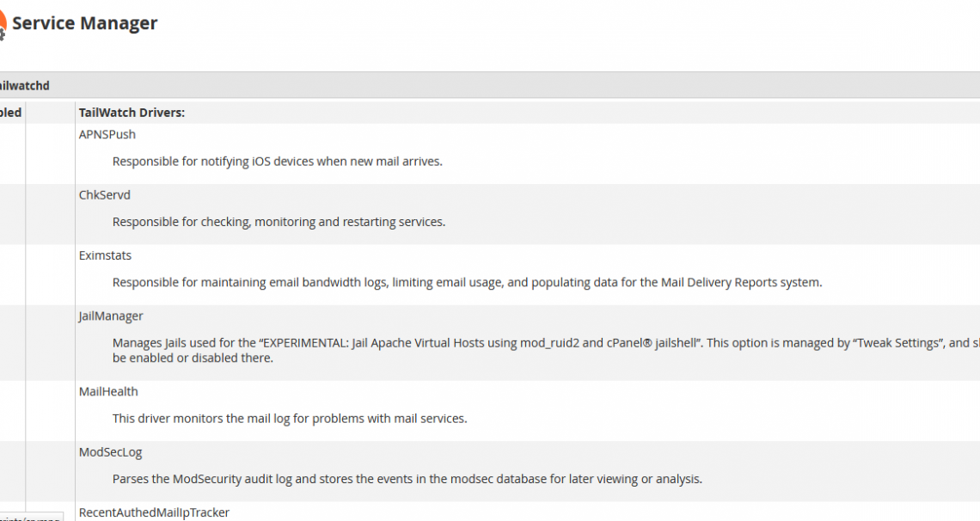Select the ChkServd driver name
The image size is (980, 521).
pyautogui.click(x=104, y=195)
